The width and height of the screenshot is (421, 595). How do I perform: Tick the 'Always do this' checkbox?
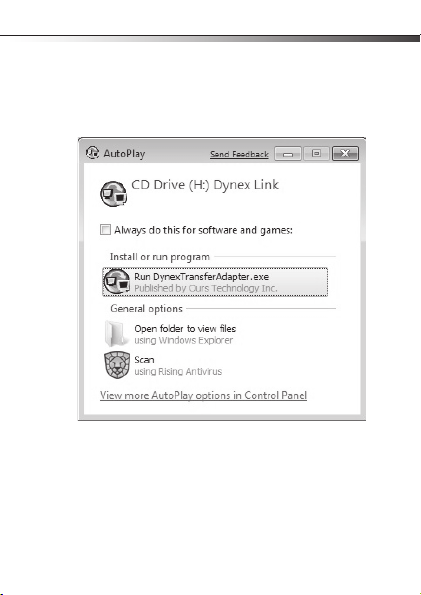click(105, 230)
